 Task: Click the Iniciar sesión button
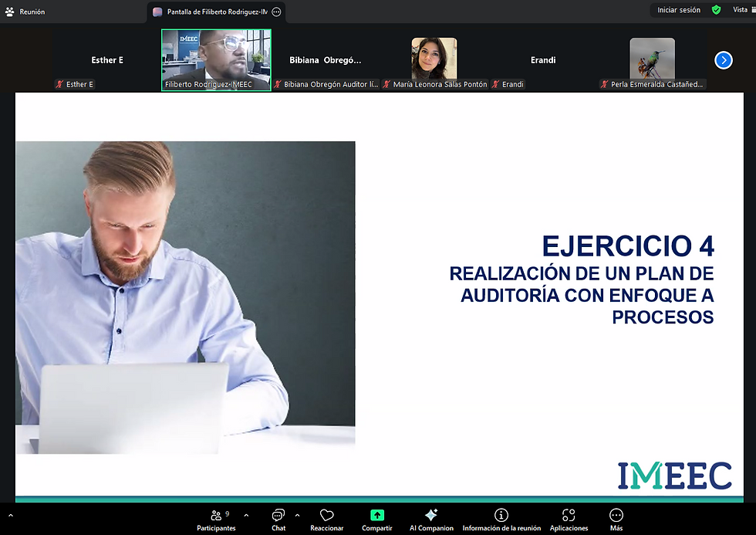coord(678,10)
